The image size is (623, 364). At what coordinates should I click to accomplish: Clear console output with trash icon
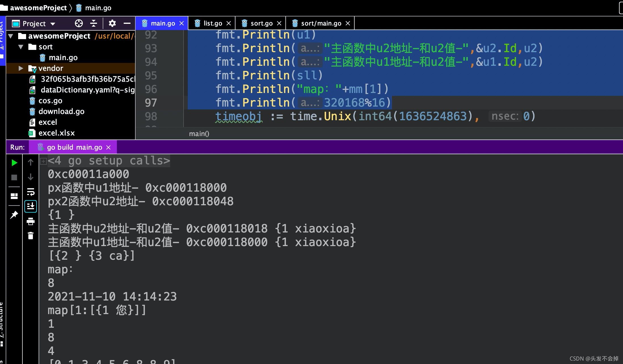point(31,236)
